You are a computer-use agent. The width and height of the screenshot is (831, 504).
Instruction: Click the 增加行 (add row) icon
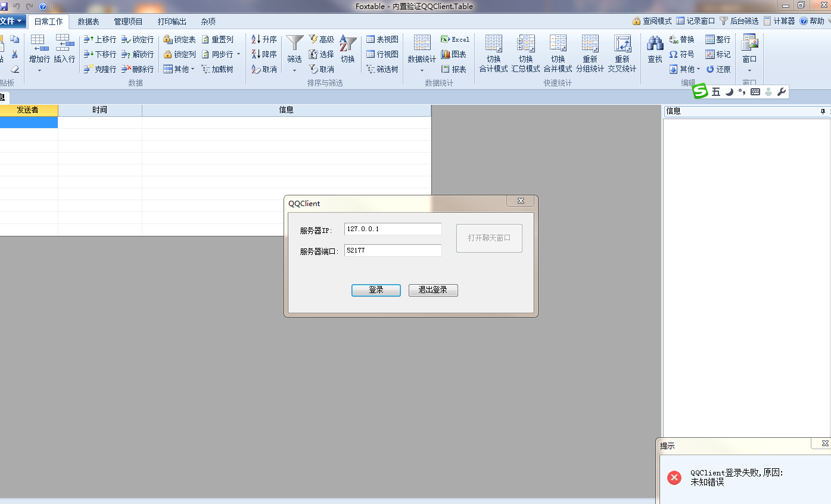point(39,43)
